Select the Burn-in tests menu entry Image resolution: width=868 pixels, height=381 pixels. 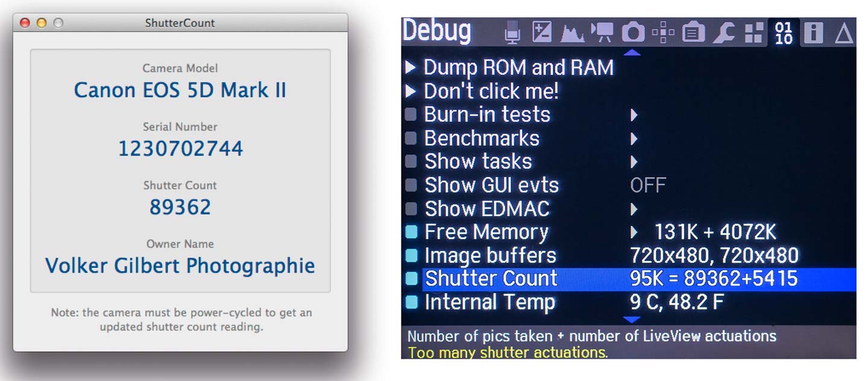click(487, 115)
